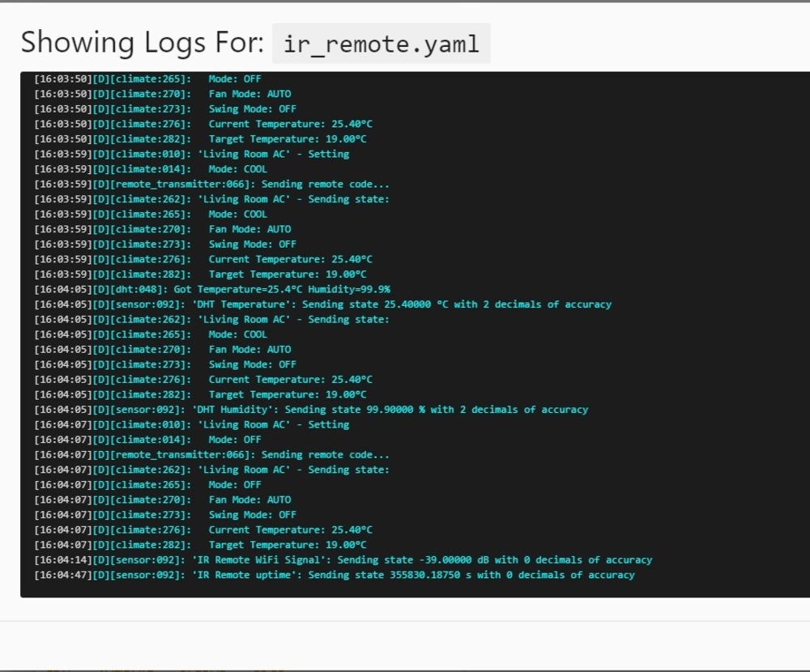Click 16:04:07 'Fan Mode: AUTO' line
The width and height of the screenshot is (810, 672).
(x=163, y=500)
